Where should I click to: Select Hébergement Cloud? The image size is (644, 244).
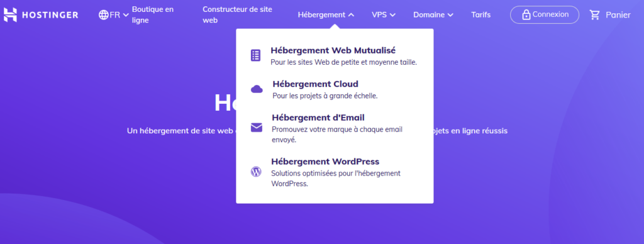coord(316,84)
